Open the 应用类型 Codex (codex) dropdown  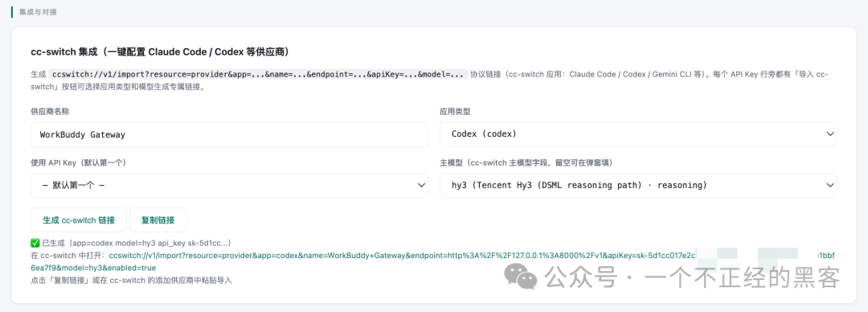click(x=638, y=134)
